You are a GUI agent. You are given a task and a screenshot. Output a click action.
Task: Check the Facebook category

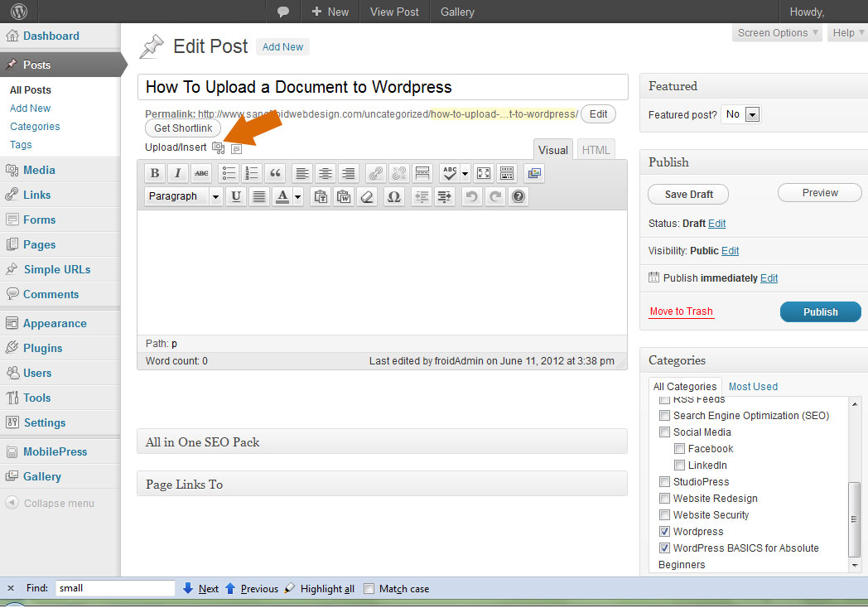coord(680,449)
